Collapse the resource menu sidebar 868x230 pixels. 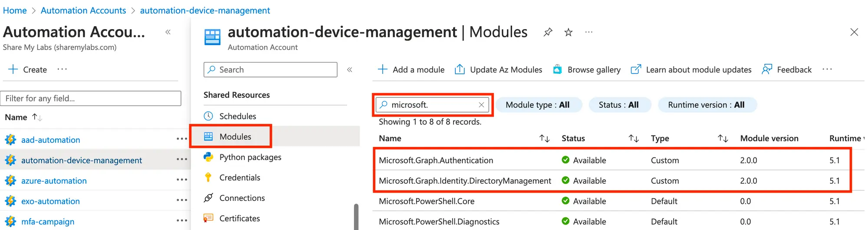tap(349, 70)
